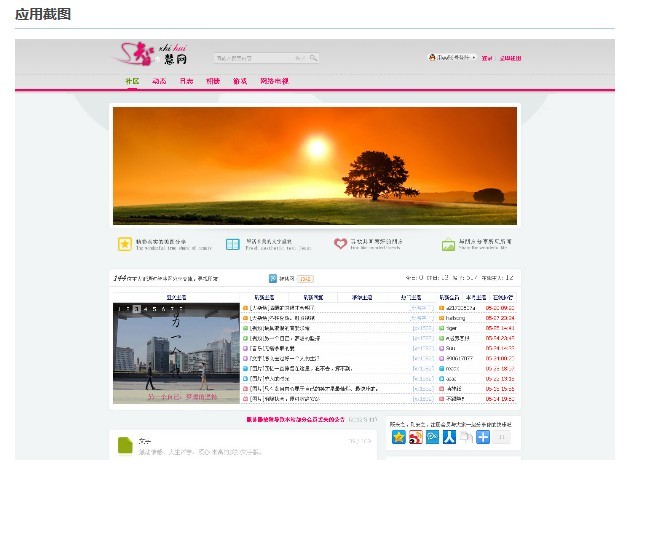Click the orange icon beside halbong
The width and height of the screenshot is (648, 533).
pyautogui.click(x=441, y=318)
